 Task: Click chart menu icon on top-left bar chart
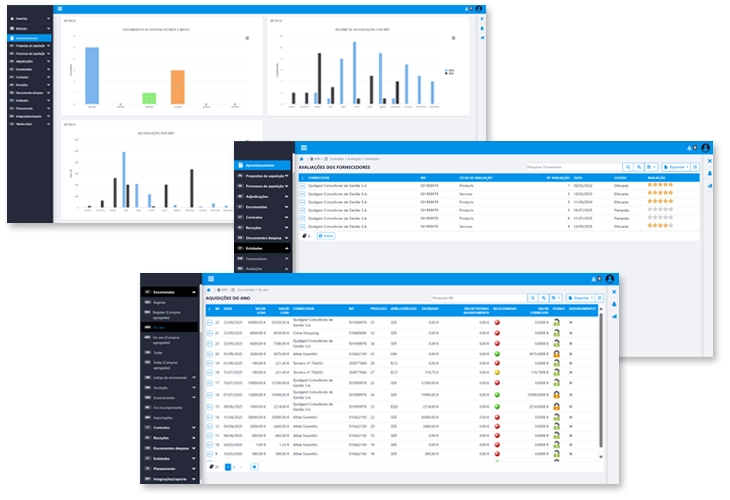(247, 38)
